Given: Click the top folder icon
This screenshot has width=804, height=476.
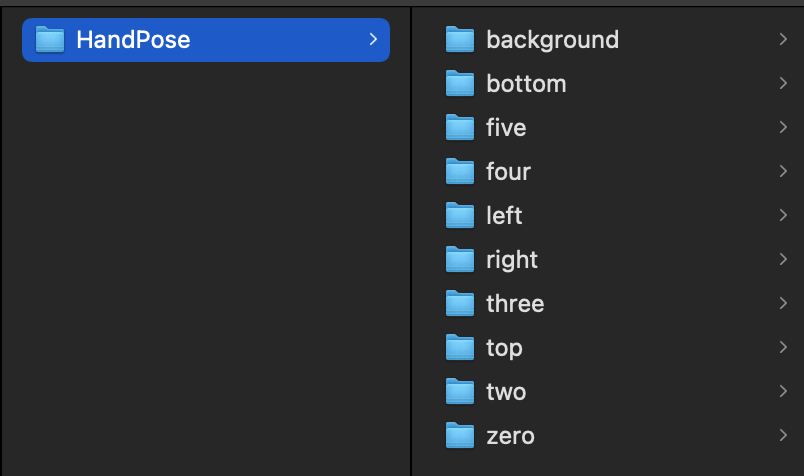Looking at the screenshot, I should (459, 348).
